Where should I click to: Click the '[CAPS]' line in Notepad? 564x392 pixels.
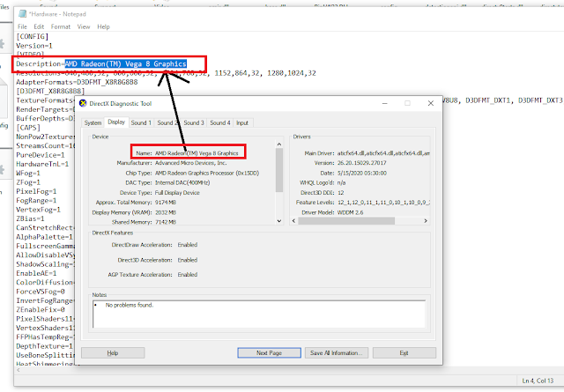28,128
